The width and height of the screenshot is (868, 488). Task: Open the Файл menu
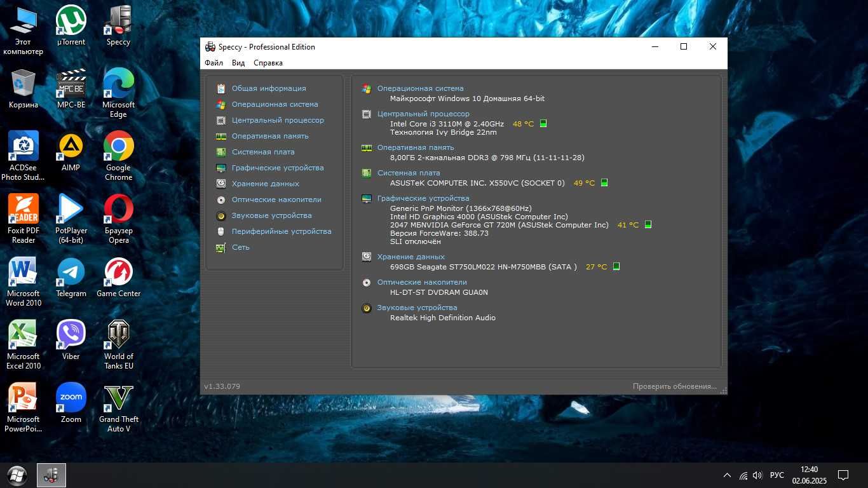(x=214, y=63)
